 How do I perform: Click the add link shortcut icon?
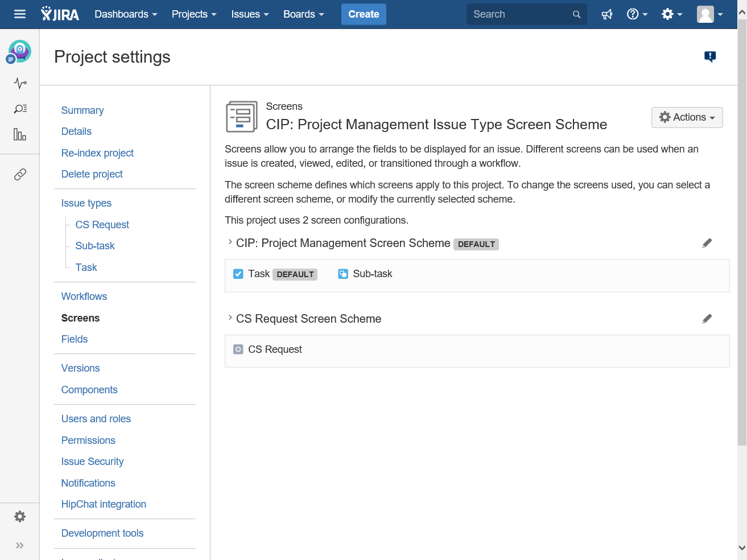(x=20, y=174)
